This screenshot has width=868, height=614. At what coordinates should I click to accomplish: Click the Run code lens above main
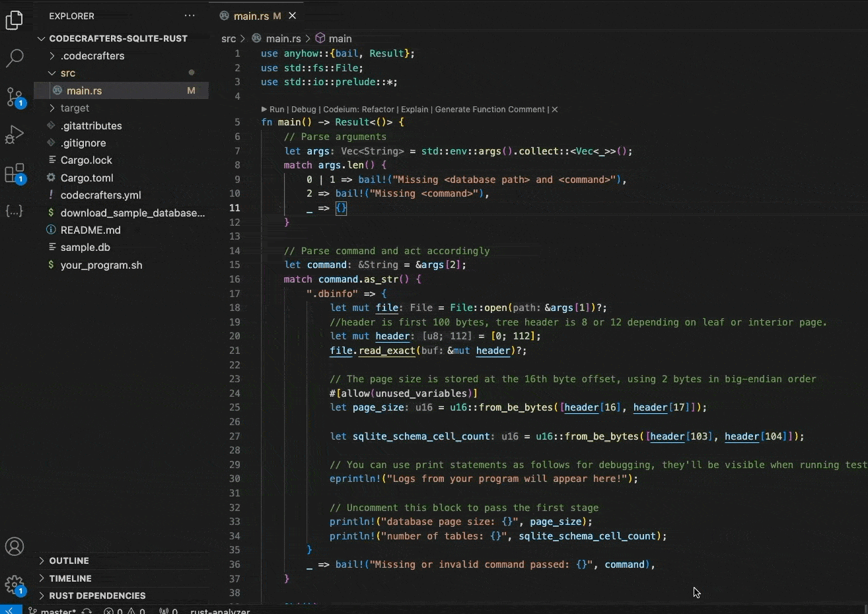tap(276, 110)
